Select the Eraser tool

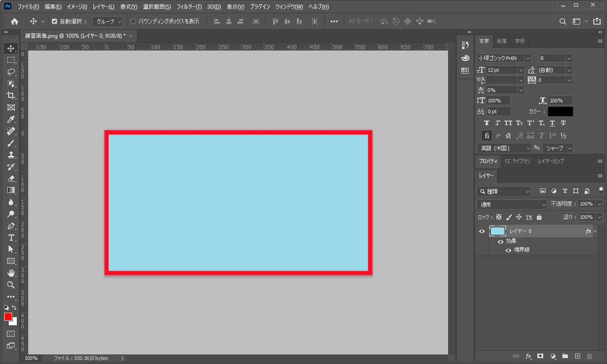(11, 178)
